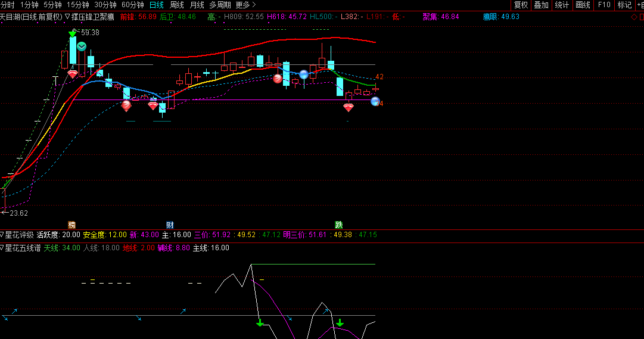
Task: Click the 画线 drawing tools button
Action: [x=583, y=5]
